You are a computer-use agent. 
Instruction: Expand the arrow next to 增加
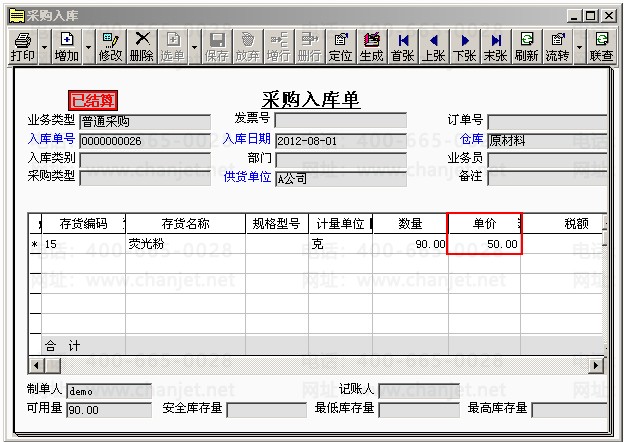(x=88, y=47)
